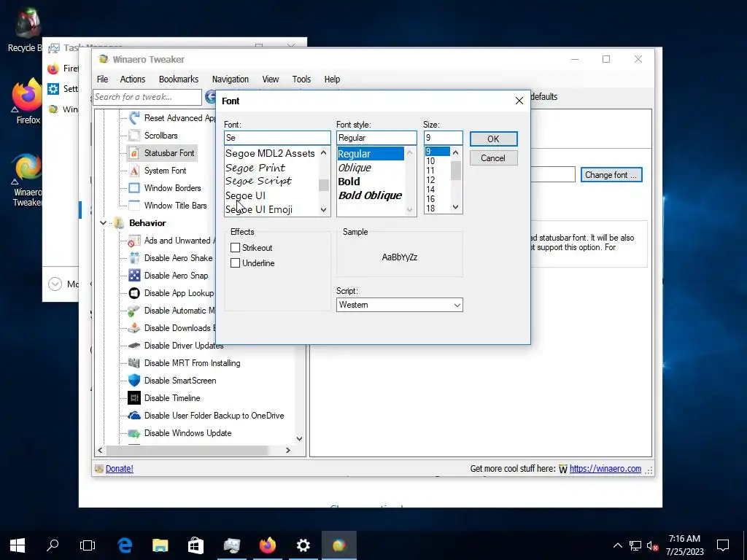Select Segoe MDL2 Assets font
This screenshot has width=747, height=560.
[270, 153]
